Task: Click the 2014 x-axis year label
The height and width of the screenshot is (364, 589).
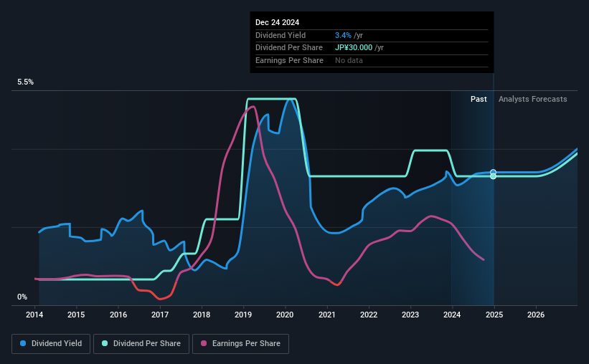Action: click(34, 315)
